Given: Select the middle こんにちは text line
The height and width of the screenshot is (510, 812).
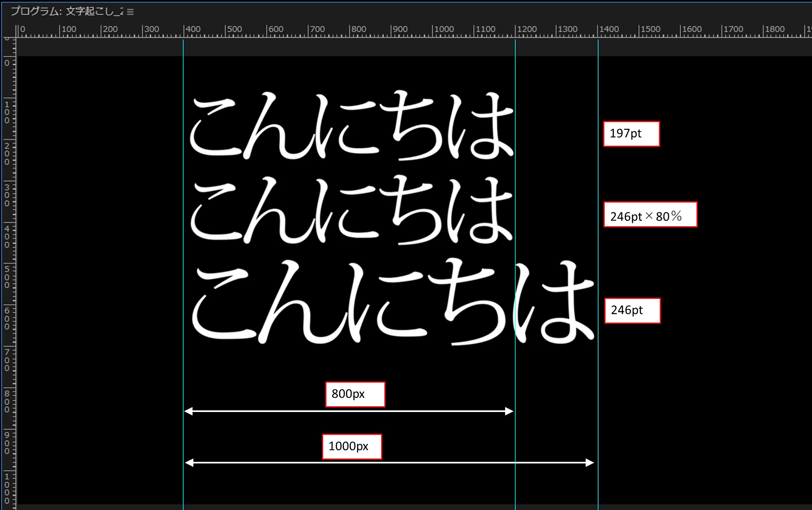Looking at the screenshot, I should coord(351,210).
